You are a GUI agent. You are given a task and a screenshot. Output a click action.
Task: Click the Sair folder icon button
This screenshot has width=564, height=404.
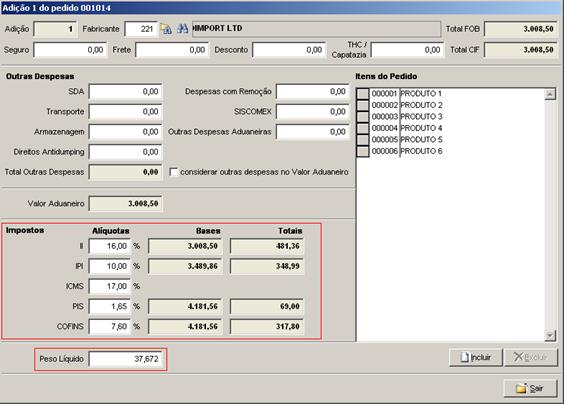pos(530,389)
